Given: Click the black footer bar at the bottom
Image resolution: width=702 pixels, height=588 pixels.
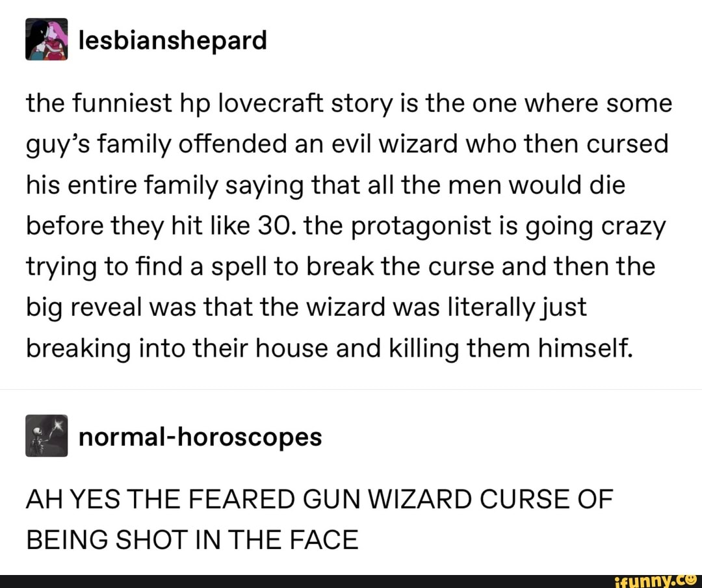Looking at the screenshot, I should tap(351, 582).
